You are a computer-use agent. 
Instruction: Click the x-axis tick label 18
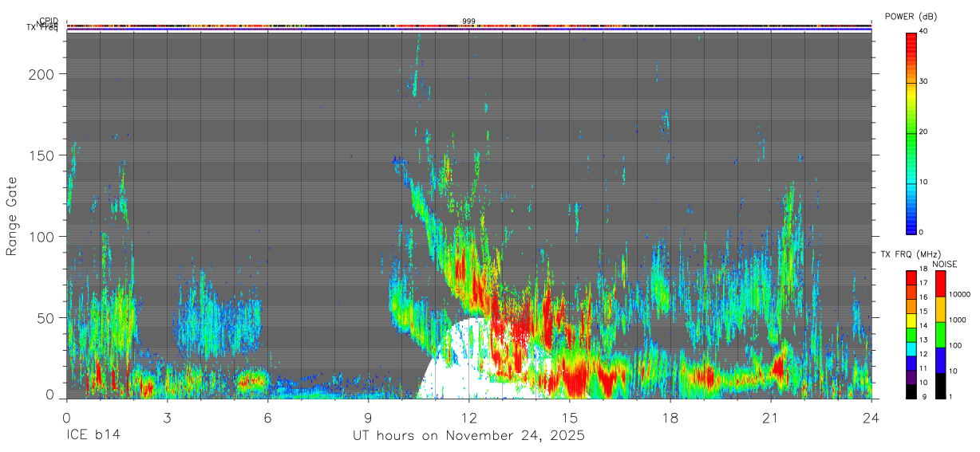tap(670, 418)
